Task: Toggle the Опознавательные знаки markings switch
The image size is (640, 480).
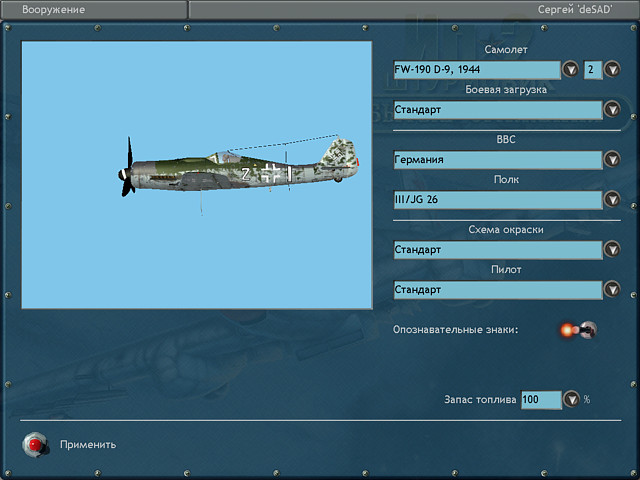Action: pos(579,329)
